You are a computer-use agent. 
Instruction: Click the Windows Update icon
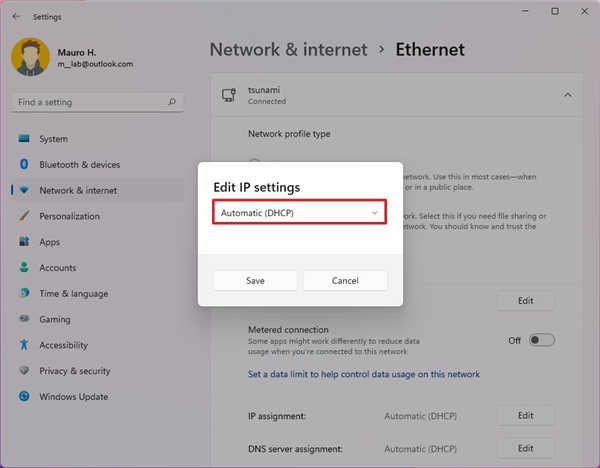[23, 397]
